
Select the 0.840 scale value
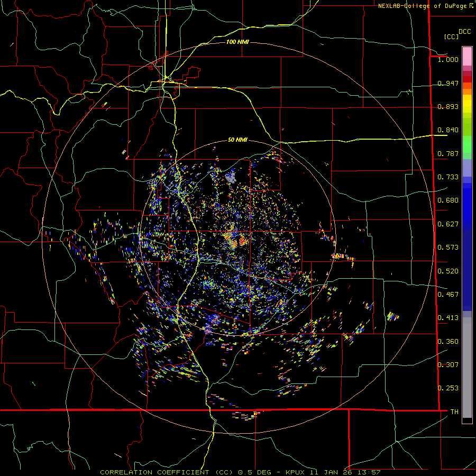tap(448, 130)
